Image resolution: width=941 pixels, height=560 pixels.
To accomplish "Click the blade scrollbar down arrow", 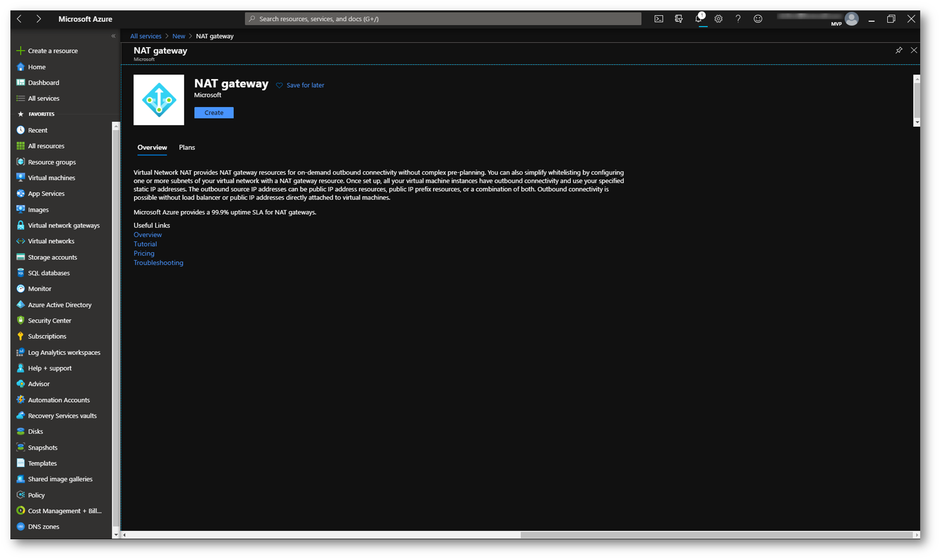I will click(917, 122).
